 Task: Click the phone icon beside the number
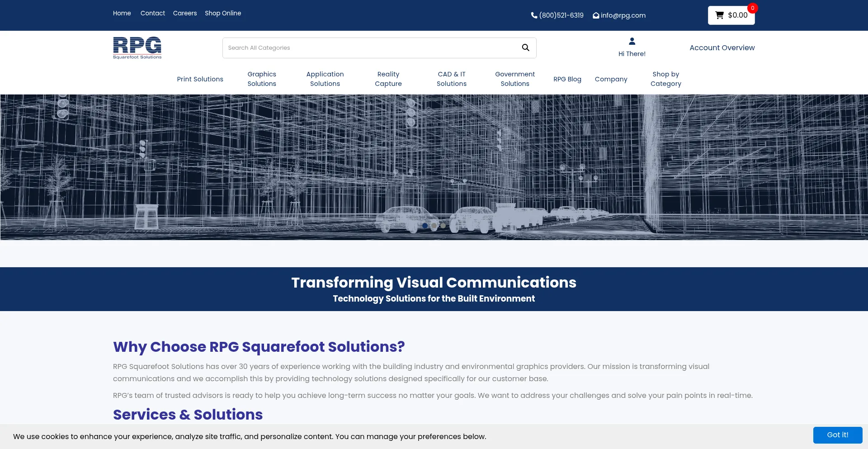[534, 15]
